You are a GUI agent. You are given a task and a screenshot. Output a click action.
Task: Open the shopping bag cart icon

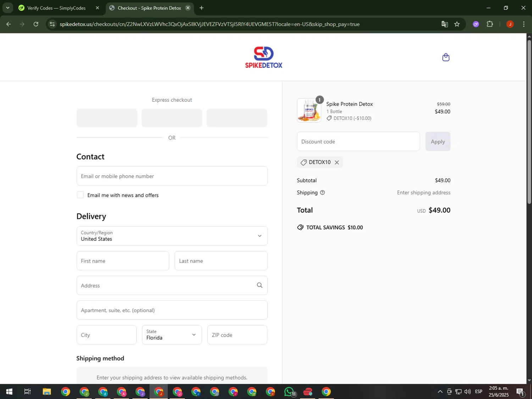tap(446, 57)
